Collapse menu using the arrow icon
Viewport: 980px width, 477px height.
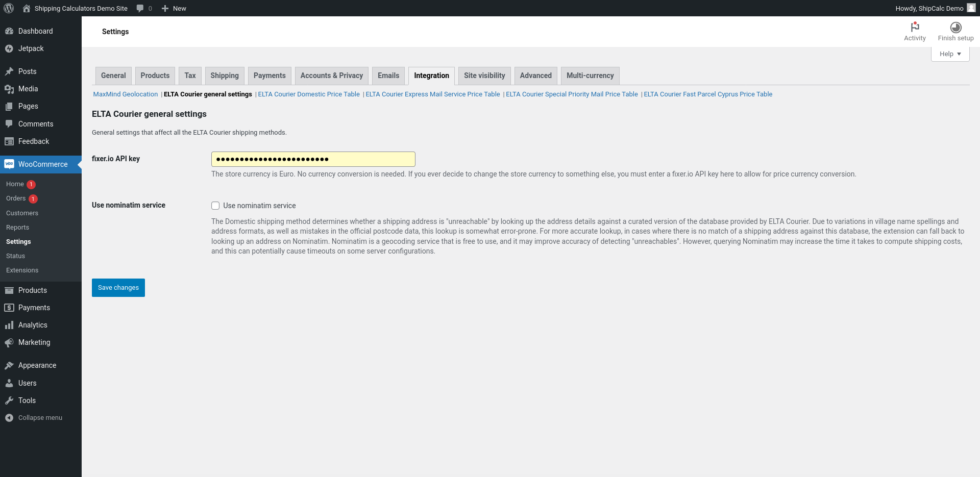tap(9, 418)
